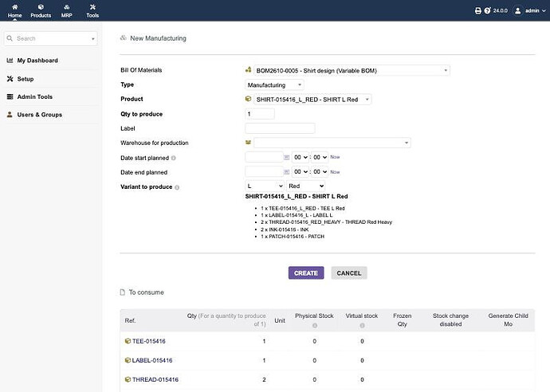Click the Setup wrench icon
Viewport: 550px width, 392px height.
click(x=10, y=79)
